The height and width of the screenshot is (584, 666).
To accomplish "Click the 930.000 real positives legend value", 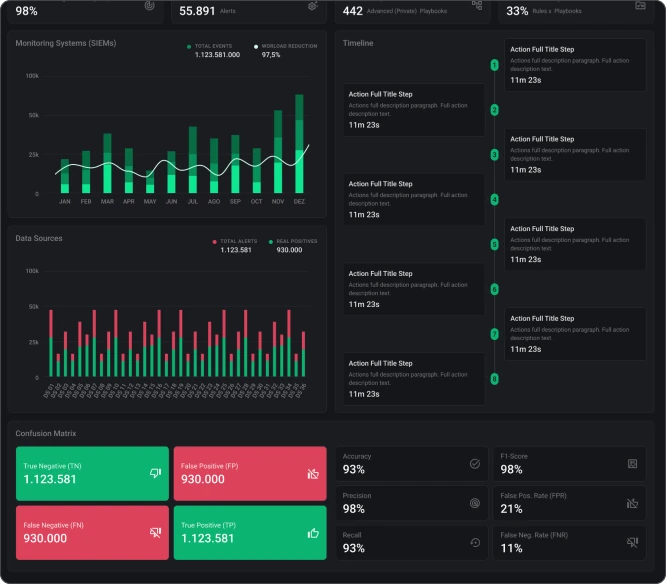I will pyautogui.click(x=289, y=250).
